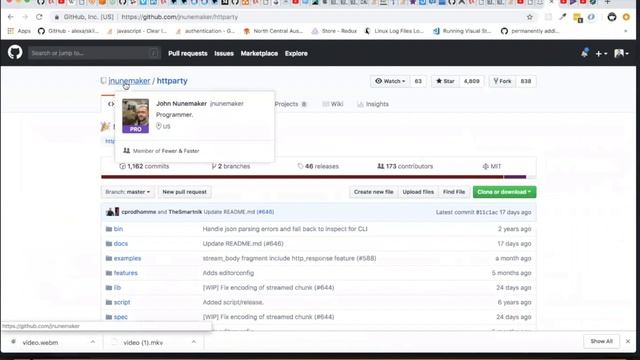Open the GitHub Octocat home logo
This screenshot has height=360, width=640.
[15, 53]
